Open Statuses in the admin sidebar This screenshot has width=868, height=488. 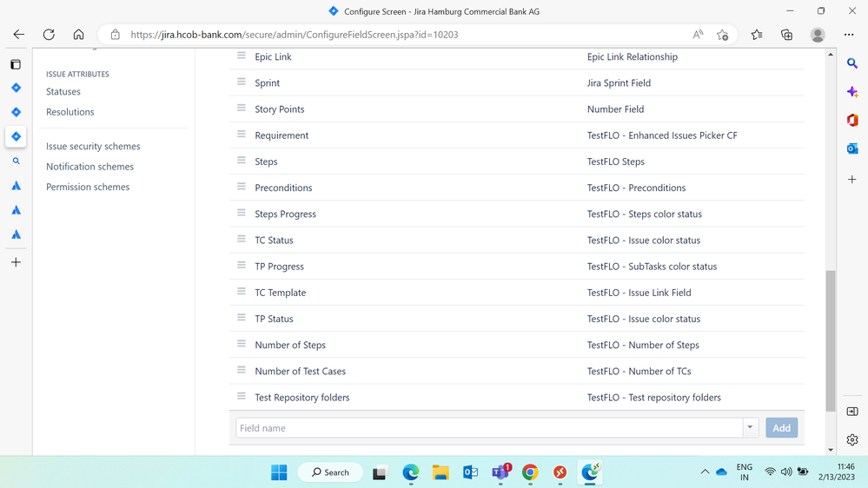[63, 92]
